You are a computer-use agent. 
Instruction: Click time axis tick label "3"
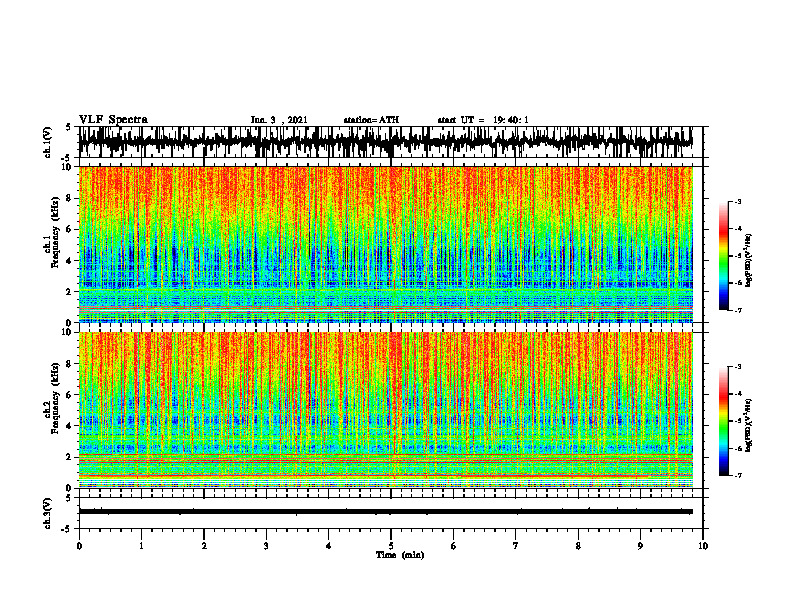tap(266, 546)
